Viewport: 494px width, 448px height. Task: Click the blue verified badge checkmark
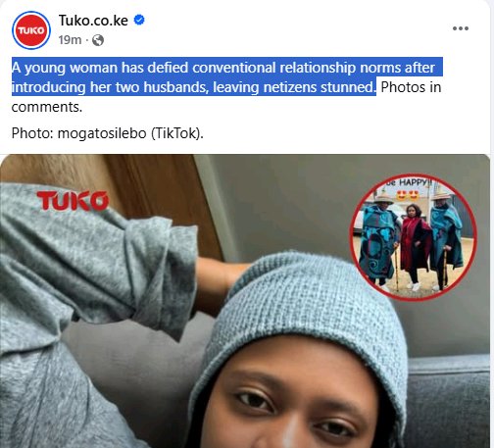pyautogui.click(x=139, y=20)
